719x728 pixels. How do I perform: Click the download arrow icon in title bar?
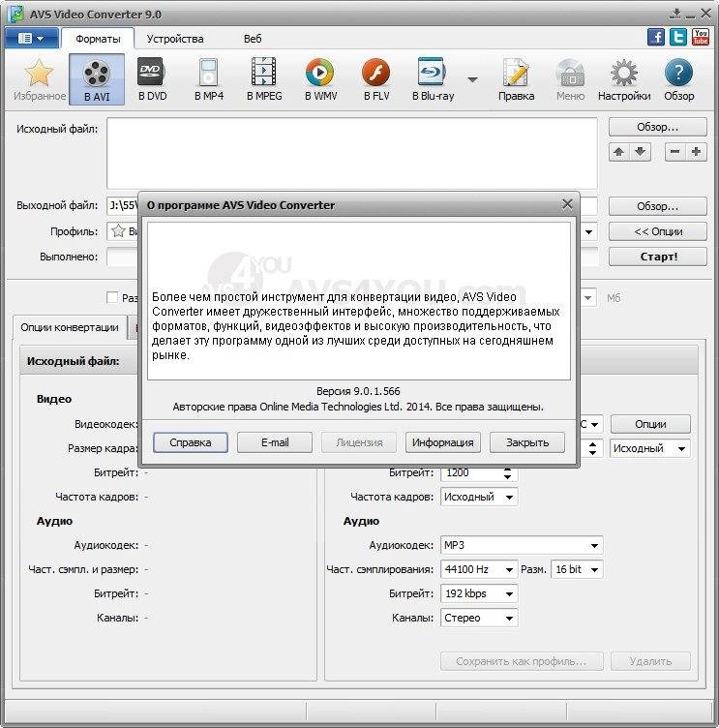click(675, 14)
